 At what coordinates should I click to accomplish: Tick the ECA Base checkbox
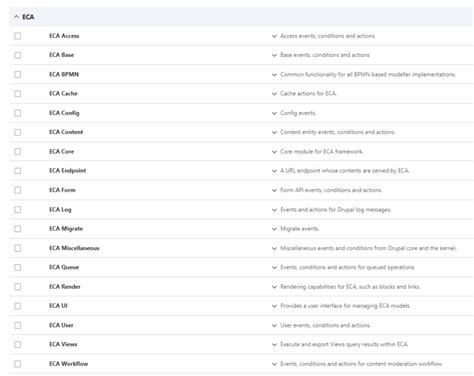[x=18, y=55]
